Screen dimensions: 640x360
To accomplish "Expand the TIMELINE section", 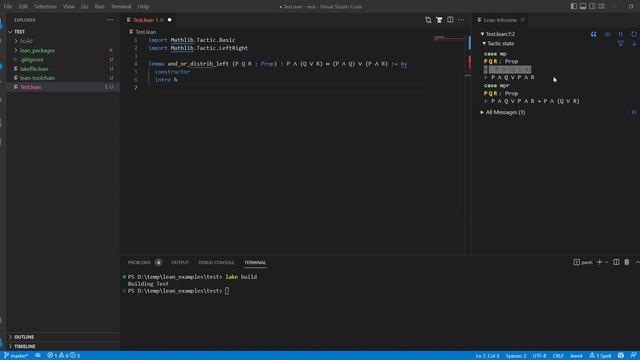I will tap(24, 346).
